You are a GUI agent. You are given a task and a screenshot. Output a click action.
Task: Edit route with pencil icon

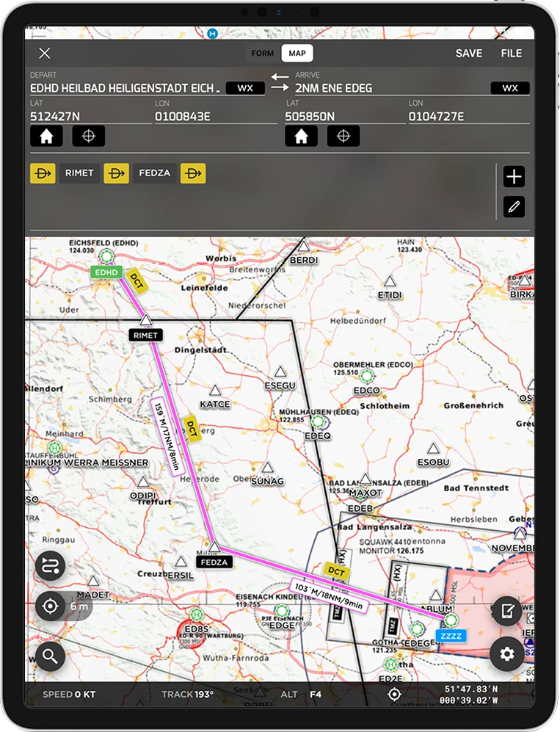tap(514, 206)
